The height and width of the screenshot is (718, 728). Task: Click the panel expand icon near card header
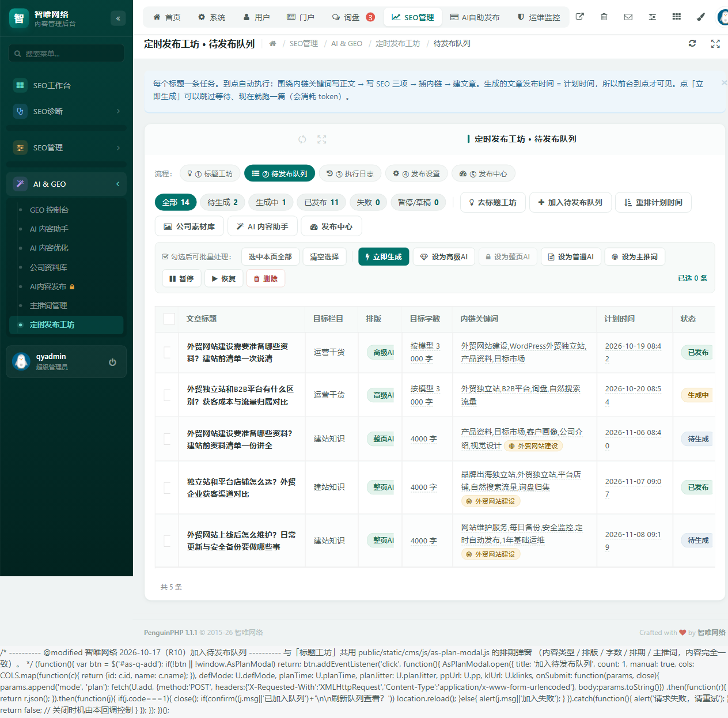(x=322, y=139)
